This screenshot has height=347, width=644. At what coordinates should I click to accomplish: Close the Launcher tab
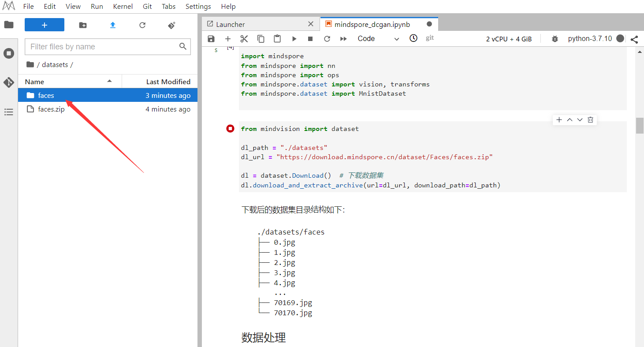pyautogui.click(x=311, y=24)
